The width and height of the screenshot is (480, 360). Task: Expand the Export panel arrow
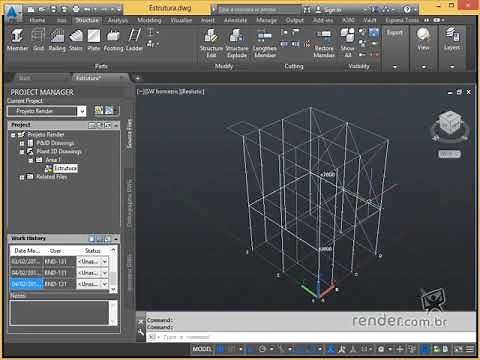[x=395, y=67]
